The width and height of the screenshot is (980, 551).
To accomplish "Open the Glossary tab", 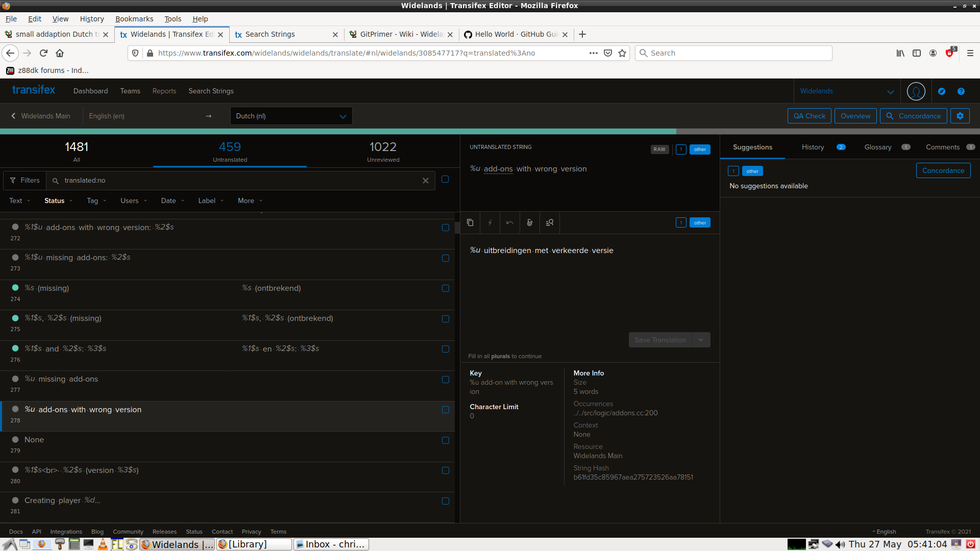I will tap(877, 147).
